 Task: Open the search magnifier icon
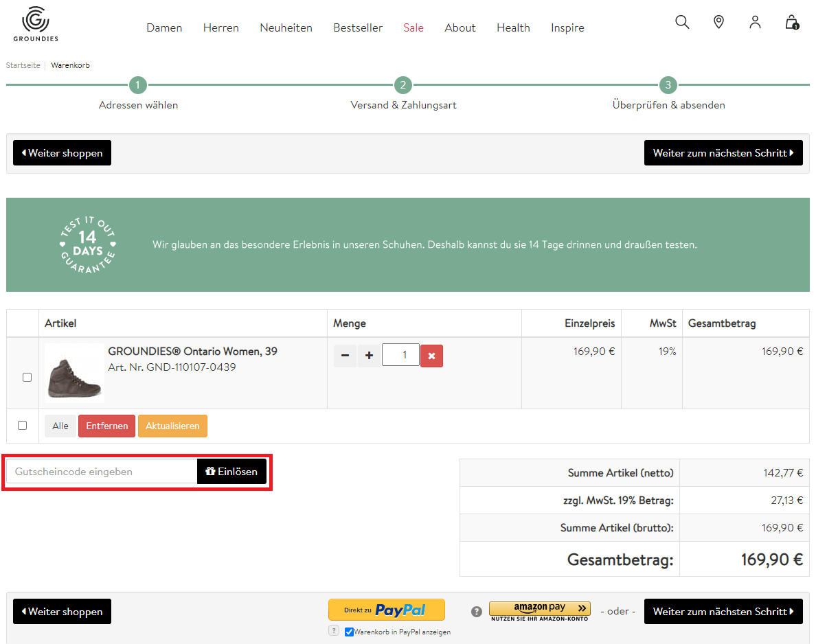pos(682,22)
